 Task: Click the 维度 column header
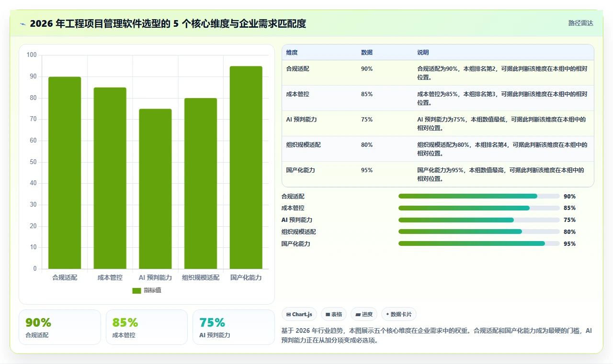[292, 52]
